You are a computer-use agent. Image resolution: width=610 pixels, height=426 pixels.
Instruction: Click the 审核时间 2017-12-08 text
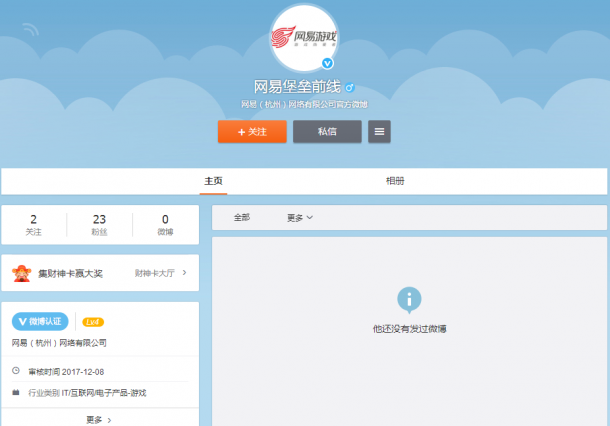(x=66, y=372)
